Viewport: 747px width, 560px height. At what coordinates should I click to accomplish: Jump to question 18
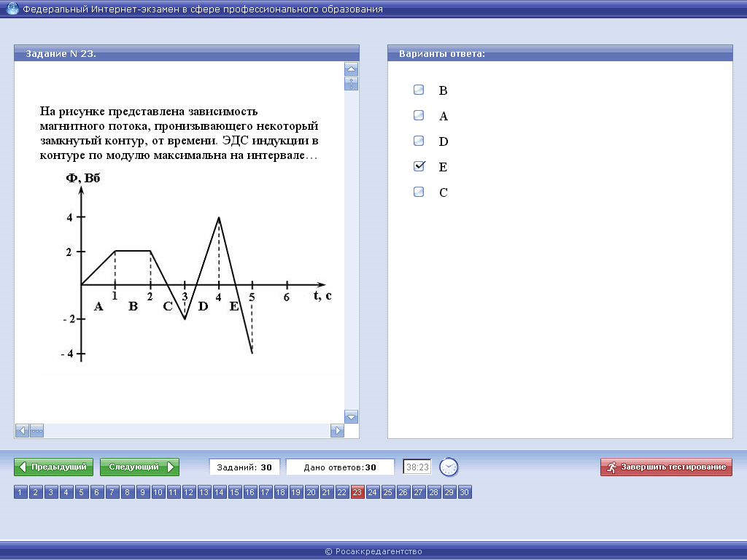tap(281, 492)
